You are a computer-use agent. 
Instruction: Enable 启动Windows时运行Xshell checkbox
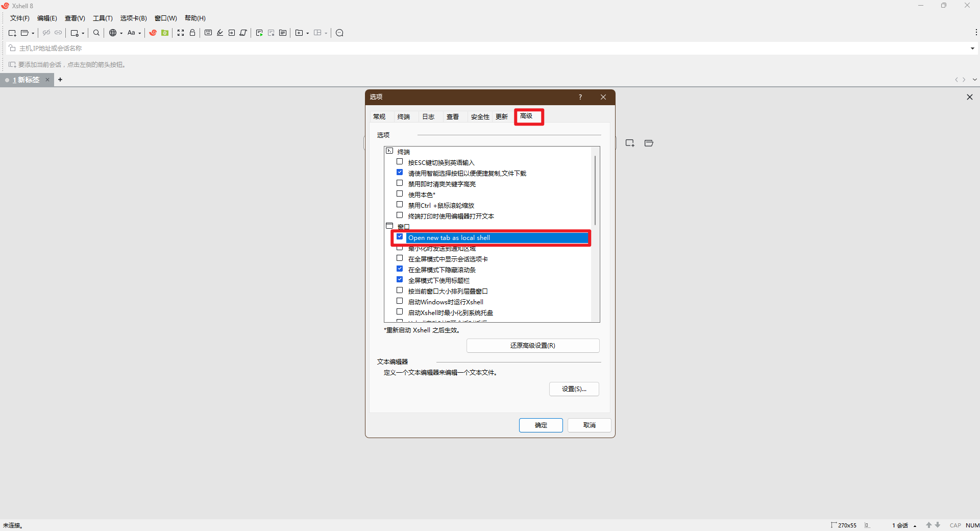(400, 301)
